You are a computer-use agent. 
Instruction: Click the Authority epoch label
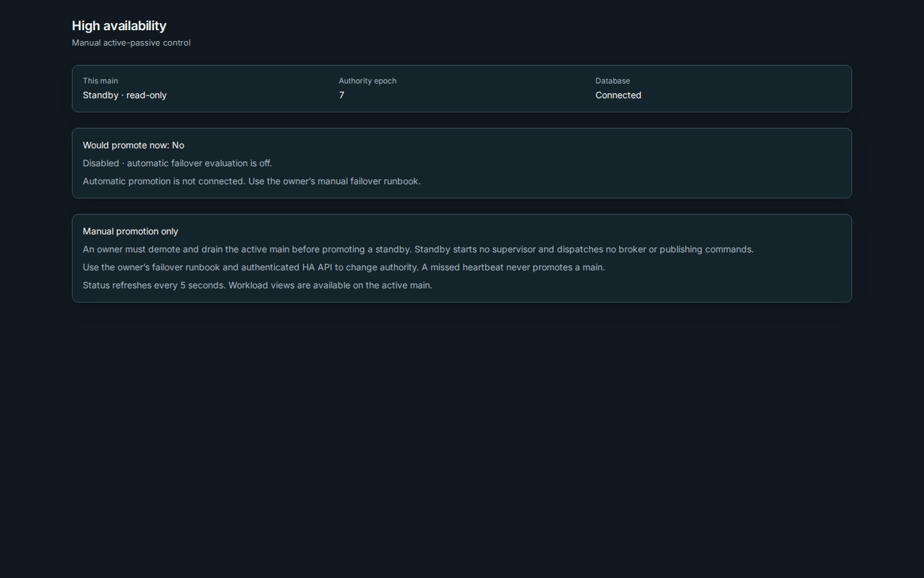coord(368,81)
